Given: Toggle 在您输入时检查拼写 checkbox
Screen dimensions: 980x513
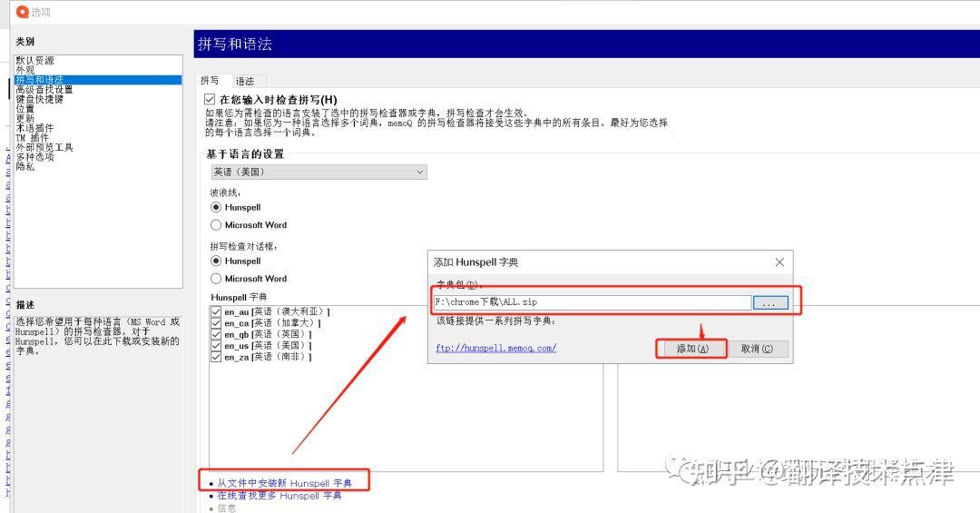Looking at the screenshot, I should pyautogui.click(x=210, y=100).
